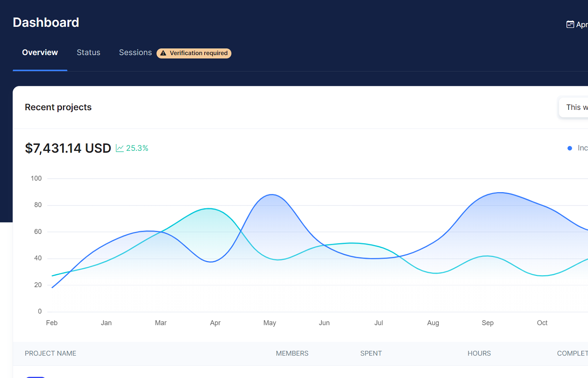This screenshot has height=378, width=588.
Task: Click the $7,431.14 USD total
Action: [x=68, y=148]
